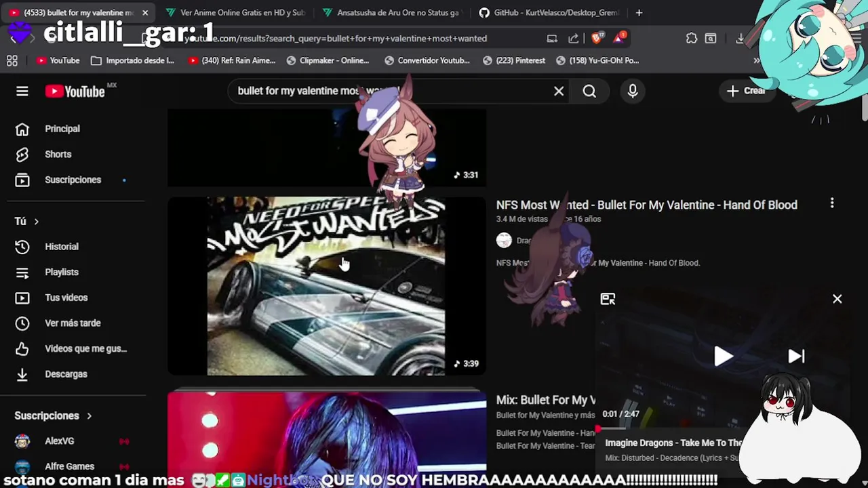Play the miniplayer video
Image resolution: width=868 pixels, height=488 pixels.
723,356
